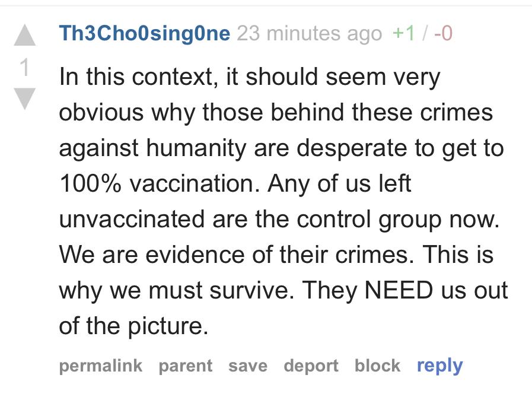
Task: Click the comment score number 1
Action: 24,67
